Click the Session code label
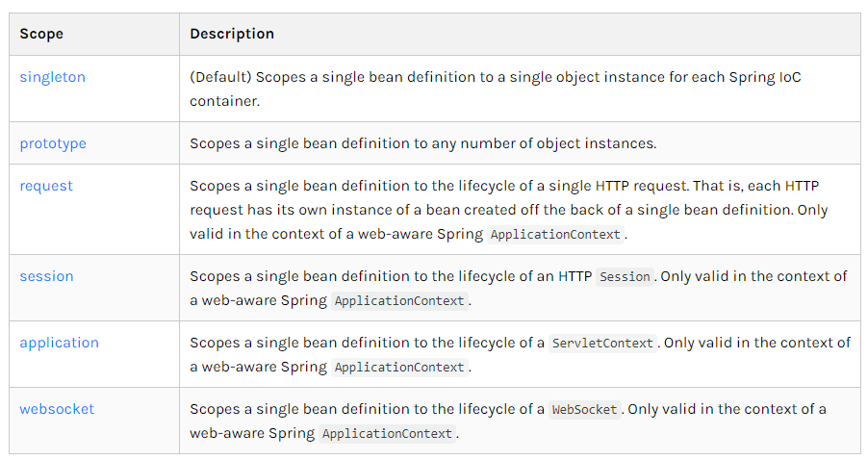 (x=625, y=277)
